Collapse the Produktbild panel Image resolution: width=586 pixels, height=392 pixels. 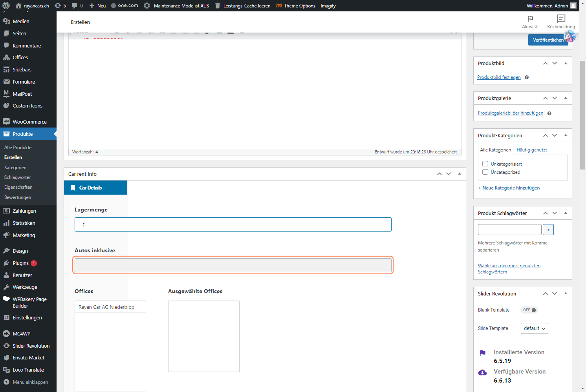(x=566, y=63)
